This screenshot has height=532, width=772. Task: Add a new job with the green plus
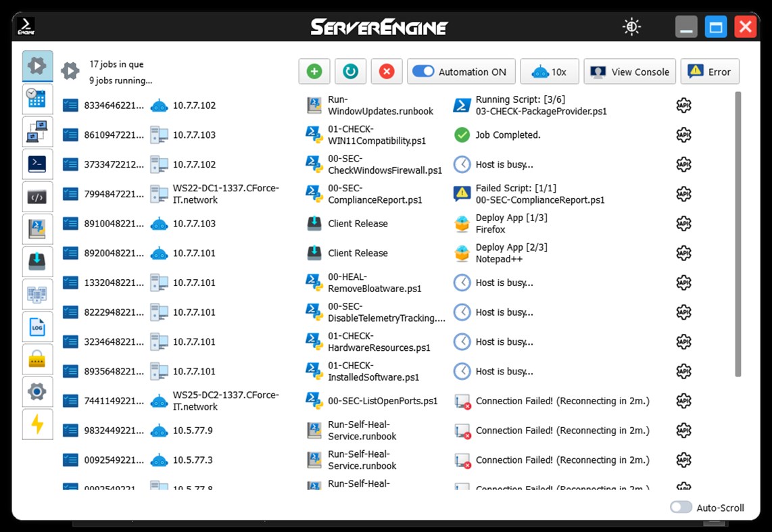coord(314,71)
